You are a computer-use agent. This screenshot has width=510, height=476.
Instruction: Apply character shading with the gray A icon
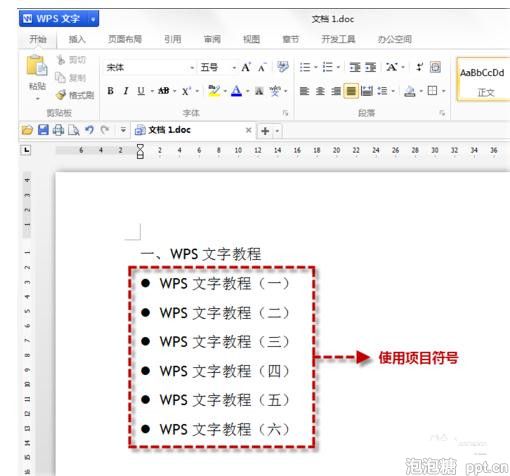[259, 91]
